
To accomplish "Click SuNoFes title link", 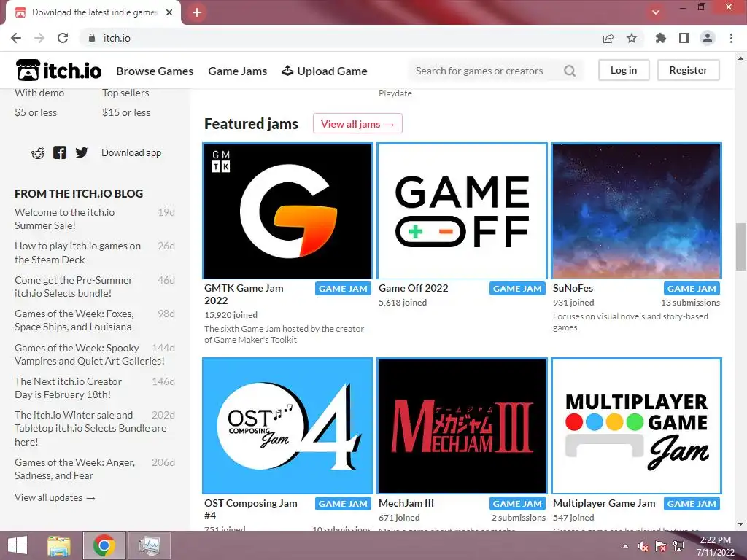I will pos(573,288).
